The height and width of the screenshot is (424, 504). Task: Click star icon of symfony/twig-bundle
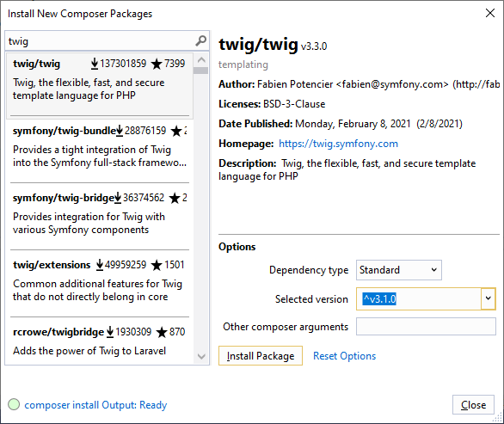pos(176,131)
